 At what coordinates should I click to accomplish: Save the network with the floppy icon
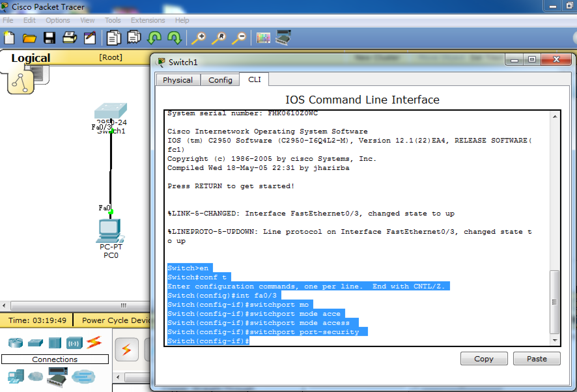pos(49,38)
